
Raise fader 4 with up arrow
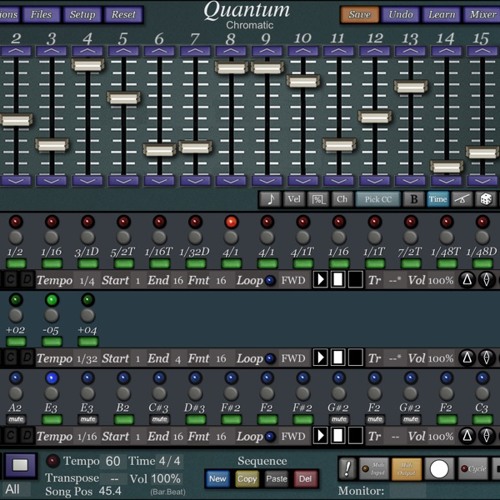88,51
